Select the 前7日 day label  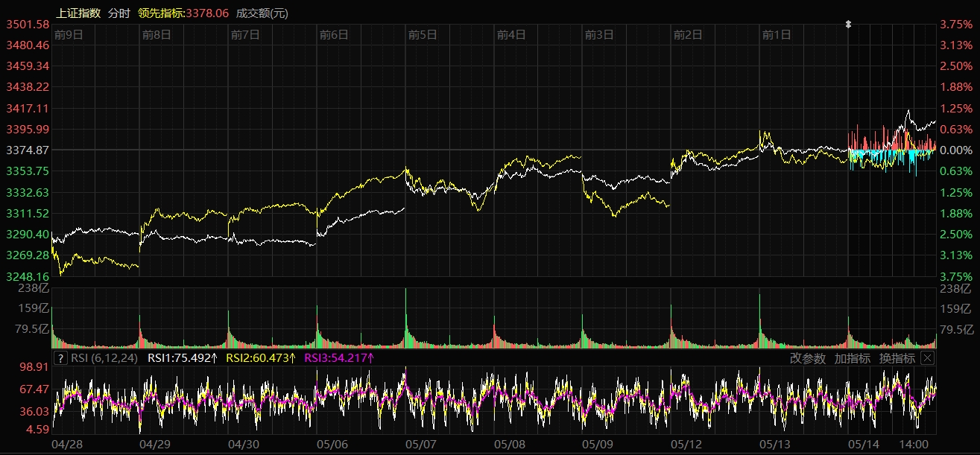pos(245,34)
